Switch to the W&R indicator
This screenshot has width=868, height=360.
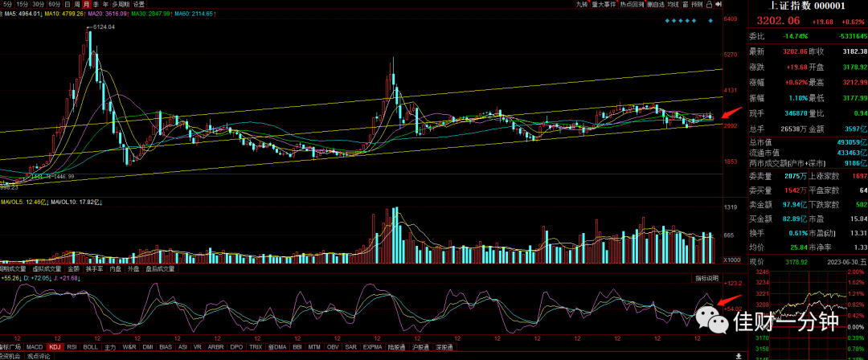pos(129,347)
